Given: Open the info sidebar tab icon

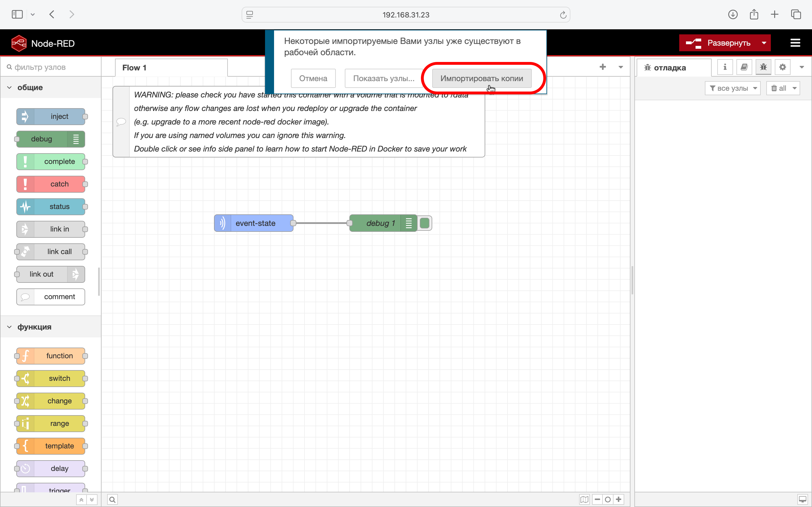Looking at the screenshot, I should pyautogui.click(x=725, y=67).
